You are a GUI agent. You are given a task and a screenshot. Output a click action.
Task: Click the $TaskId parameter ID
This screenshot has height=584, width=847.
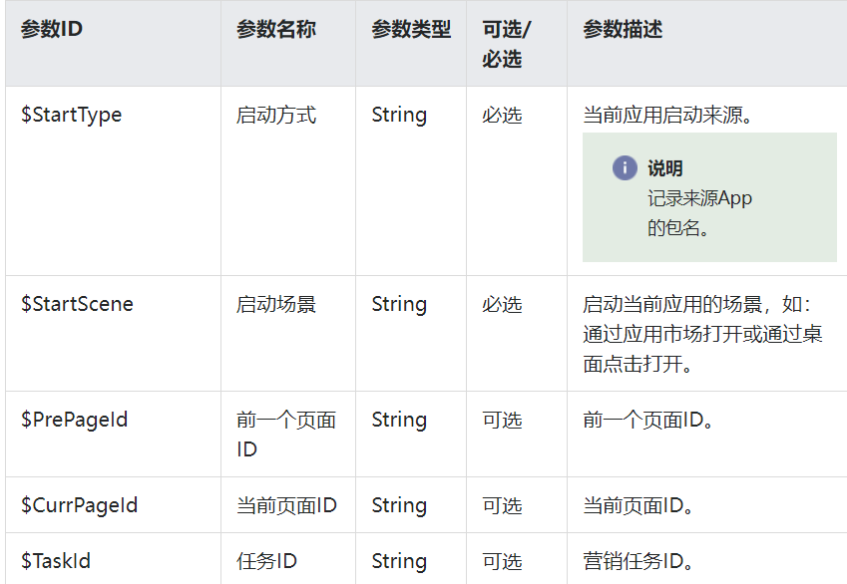tap(55, 561)
